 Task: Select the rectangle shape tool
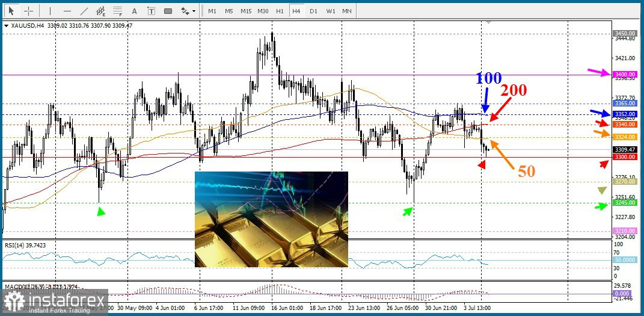(168, 11)
